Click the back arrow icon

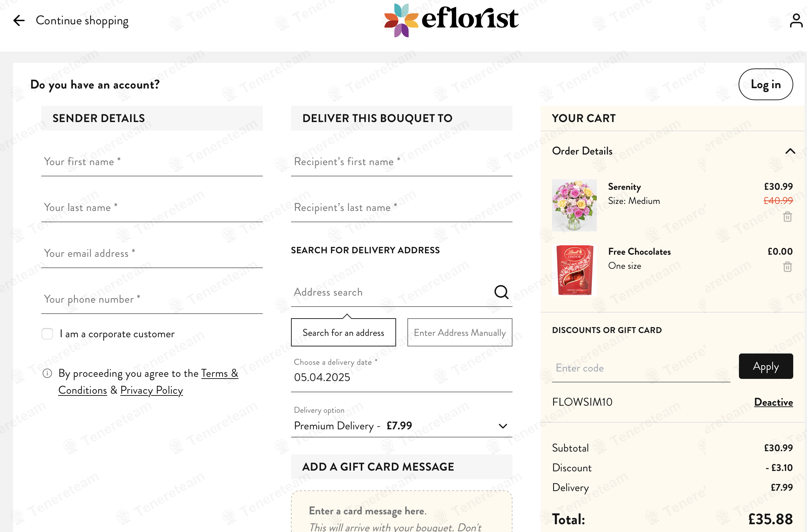19,20
